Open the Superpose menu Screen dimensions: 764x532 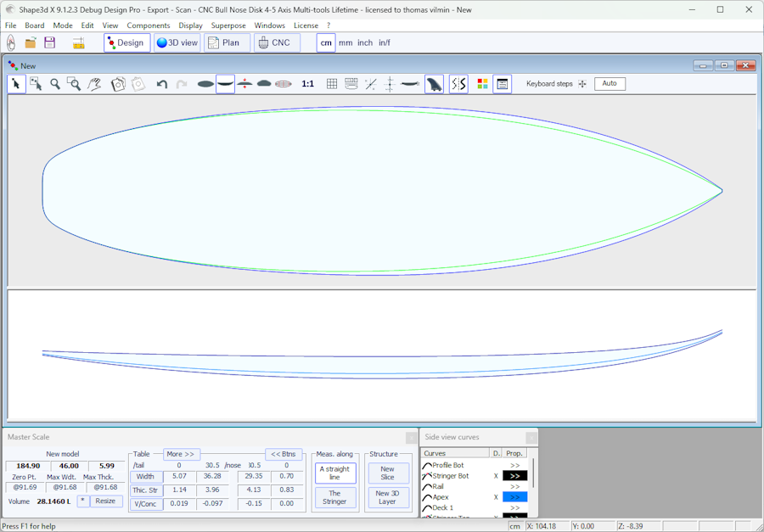tap(228, 25)
